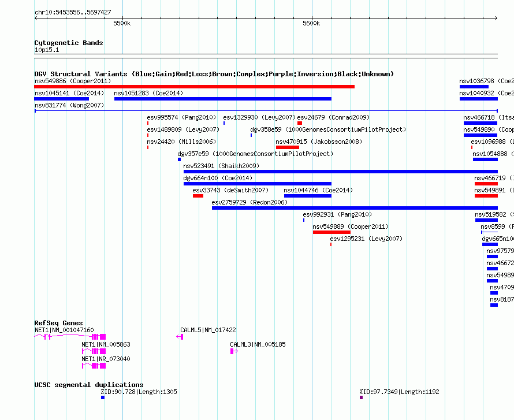Image resolution: width=514 pixels, height=420 pixels.
Task: Click the blue bar under nsv549890
Action: [x=481, y=135]
